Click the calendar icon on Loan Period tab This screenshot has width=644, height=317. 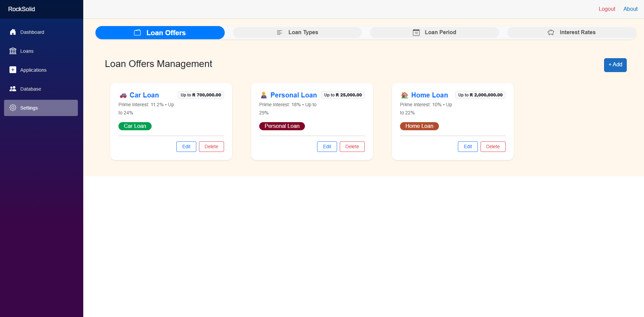(x=416, y=32)
